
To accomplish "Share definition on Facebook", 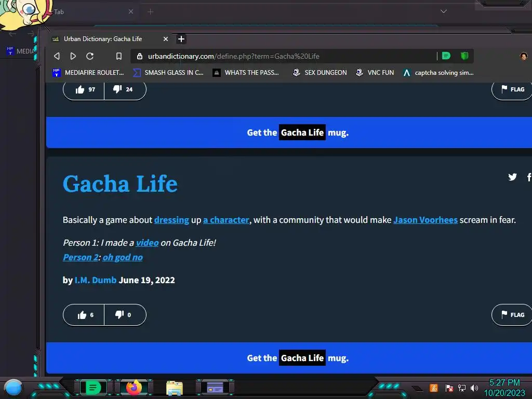I will pyautogui.click(x=528, y=177).
